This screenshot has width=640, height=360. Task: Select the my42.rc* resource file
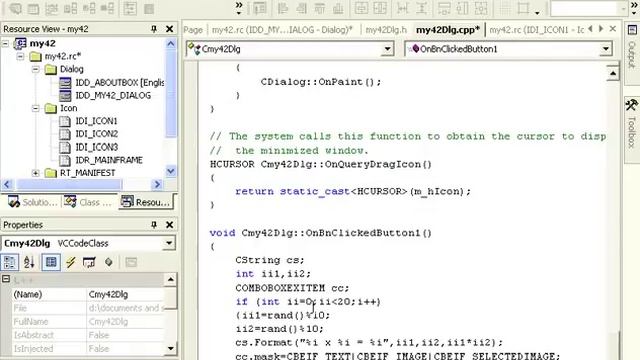tap(62, 56)
